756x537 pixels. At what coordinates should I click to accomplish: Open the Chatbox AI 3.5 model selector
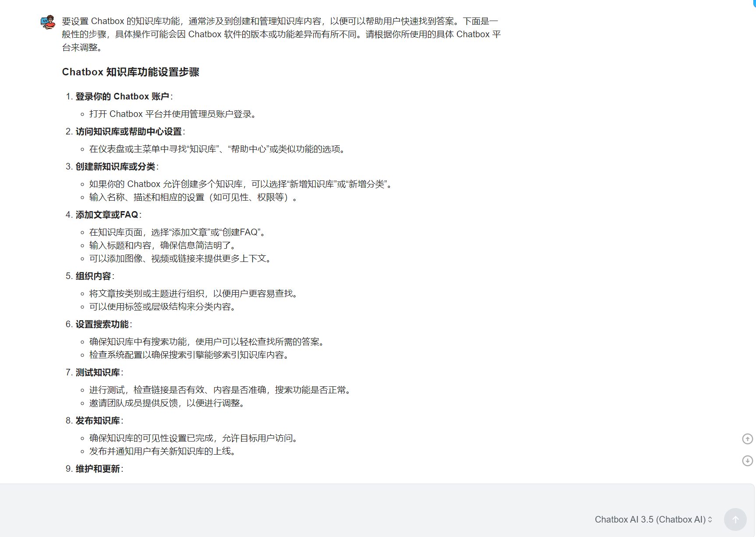[653, 519]
